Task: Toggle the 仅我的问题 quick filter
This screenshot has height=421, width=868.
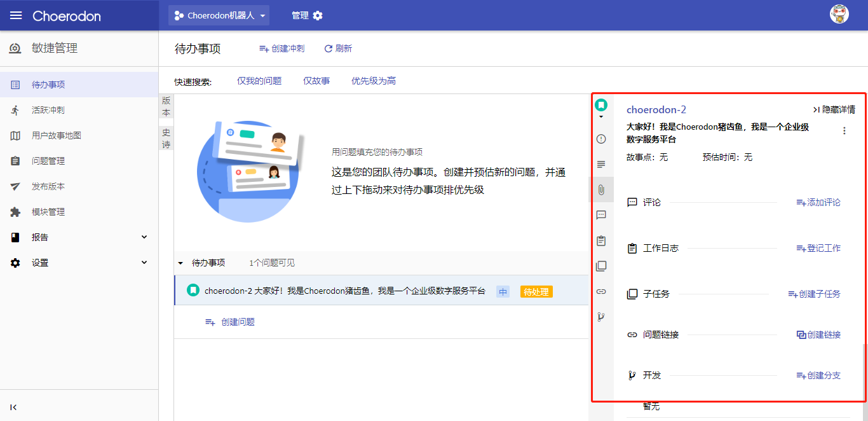Action: 259,81
